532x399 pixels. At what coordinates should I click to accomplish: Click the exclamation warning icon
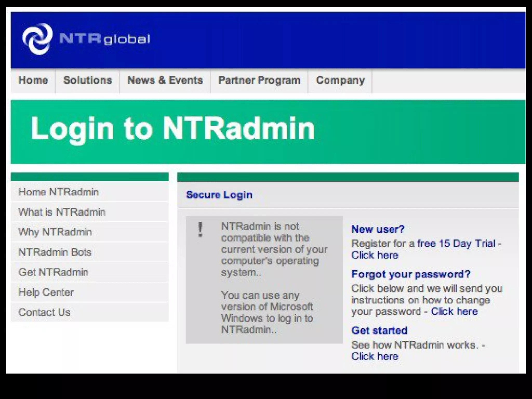[x=200, y=230]
